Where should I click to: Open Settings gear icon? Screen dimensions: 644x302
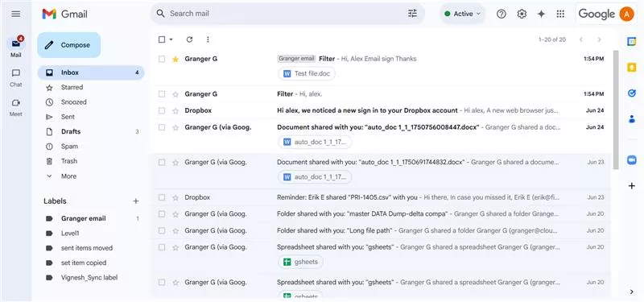pos(522,14)
